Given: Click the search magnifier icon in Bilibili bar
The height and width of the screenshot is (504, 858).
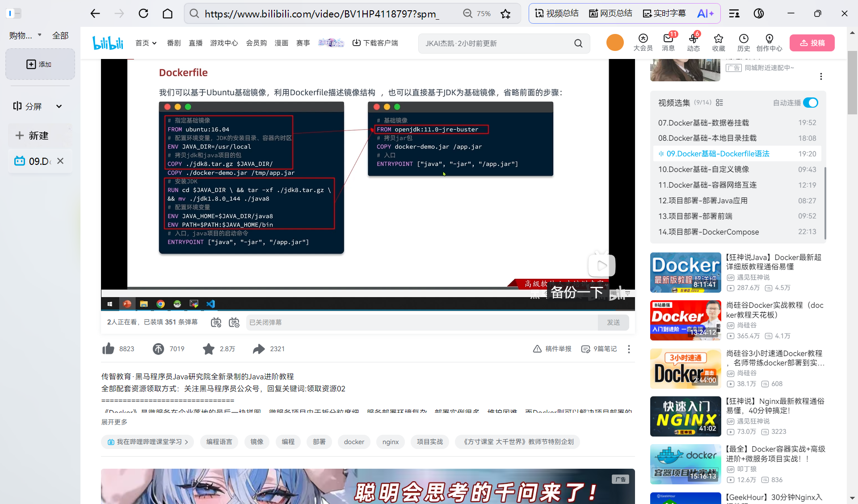Looking at the screenshot, I should (578, 43).
